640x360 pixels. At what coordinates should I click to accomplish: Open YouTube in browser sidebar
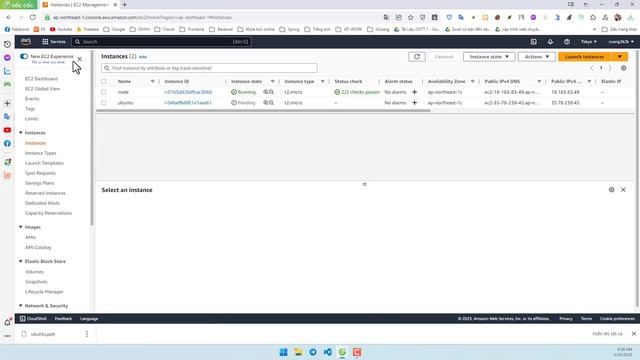pos(7,130)
